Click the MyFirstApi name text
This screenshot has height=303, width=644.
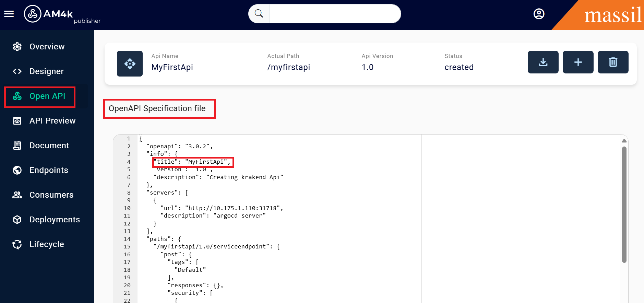172,67
